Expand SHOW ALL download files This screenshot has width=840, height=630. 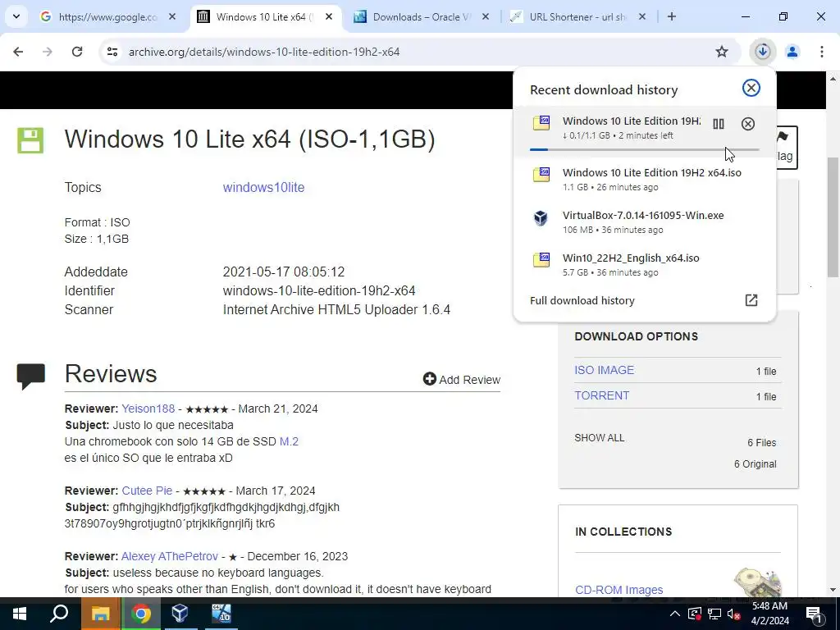[600, 438]
